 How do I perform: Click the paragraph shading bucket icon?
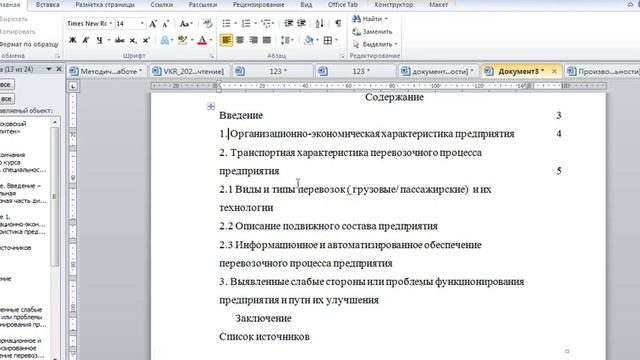coord(309,40)
